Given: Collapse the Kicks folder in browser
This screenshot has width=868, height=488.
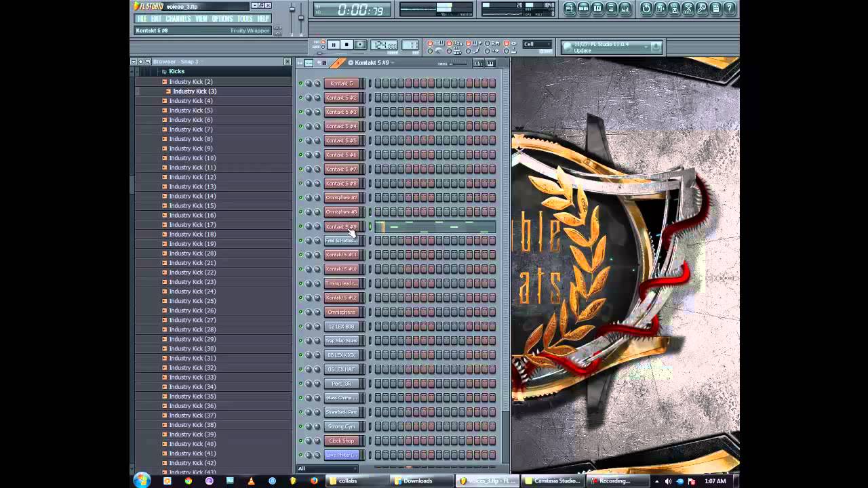Looking at the screenshot, I should coord(176,71).
